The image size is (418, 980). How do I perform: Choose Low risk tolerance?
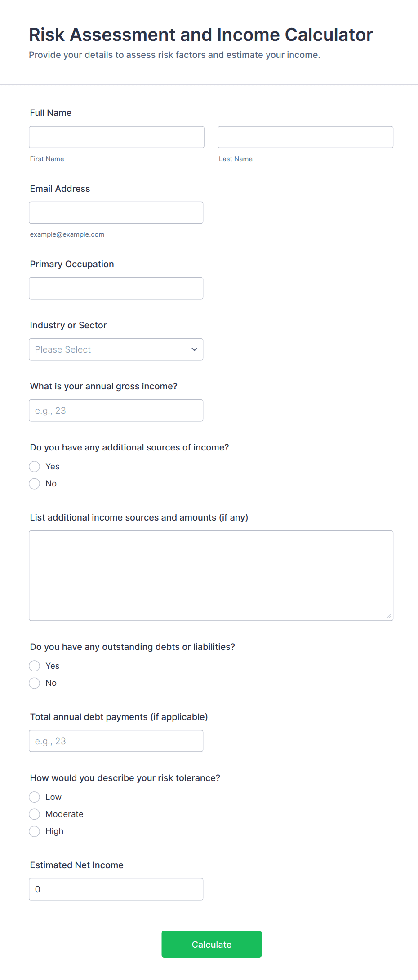(35, 797)
